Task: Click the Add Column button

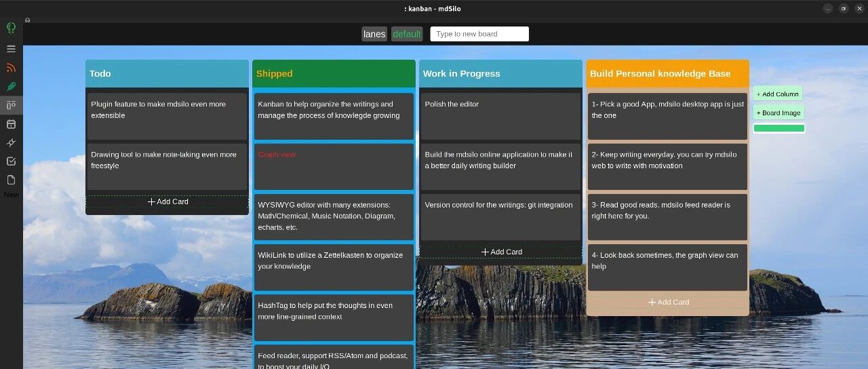Action: pos(777,94)
